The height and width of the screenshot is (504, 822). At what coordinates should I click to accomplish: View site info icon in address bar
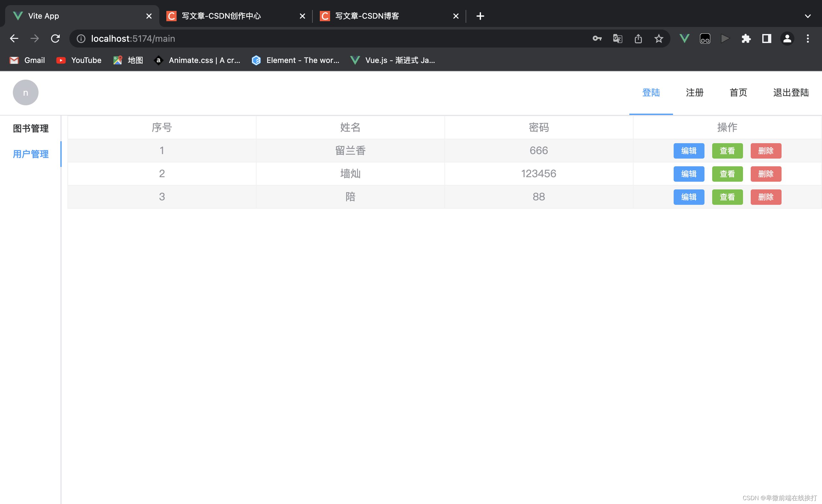tap(81, 39)
